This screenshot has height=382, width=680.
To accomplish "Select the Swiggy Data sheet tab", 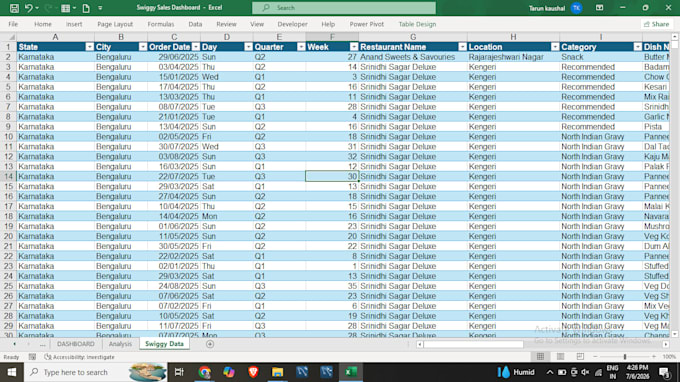I will pos(164,344).
